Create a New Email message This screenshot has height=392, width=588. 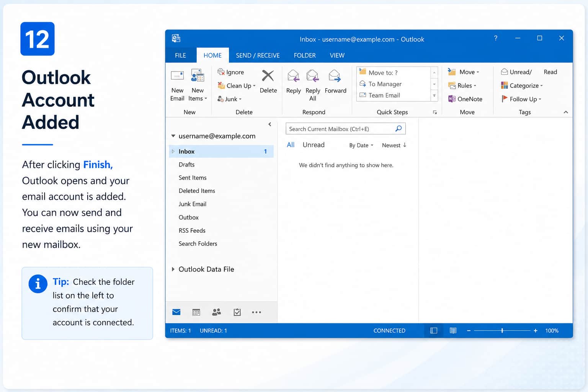[x=177, y=85]
